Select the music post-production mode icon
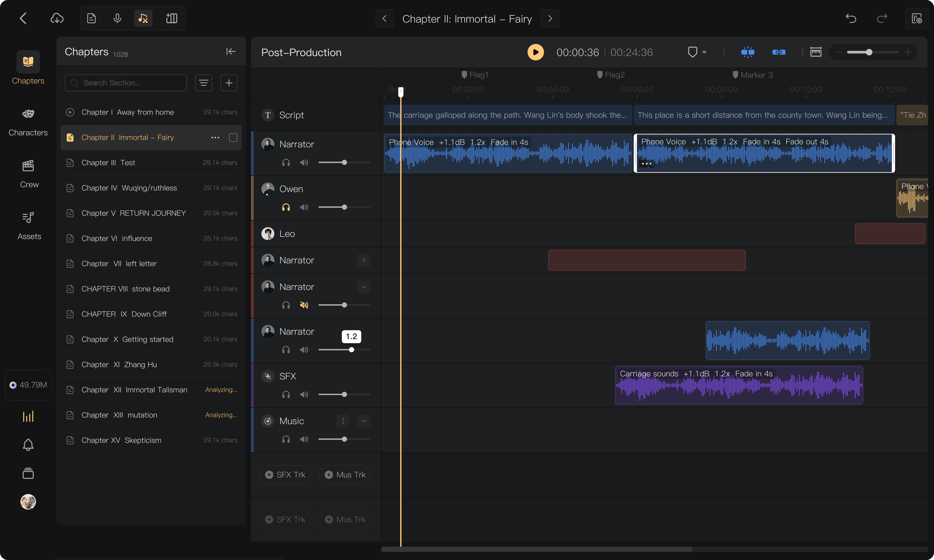 (x=143, y=18)
